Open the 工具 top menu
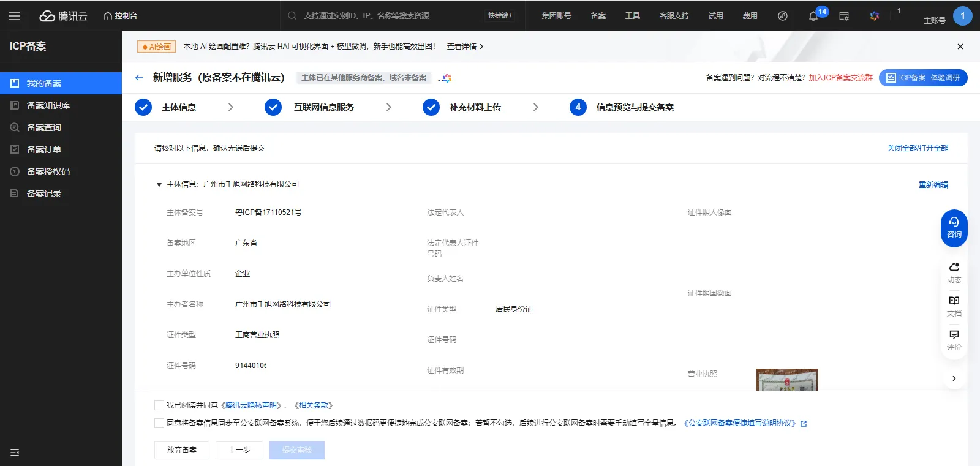 (633, 16)
